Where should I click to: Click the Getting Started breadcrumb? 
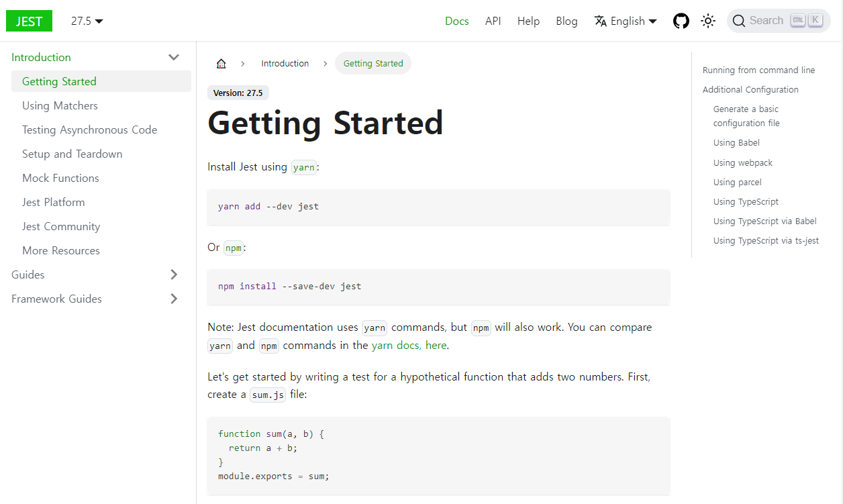(x=373, y=64)
